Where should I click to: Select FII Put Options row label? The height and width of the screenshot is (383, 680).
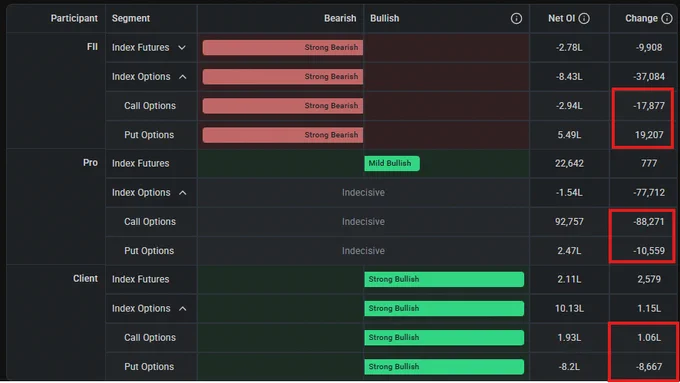pyautogui.click(x=149, y=135)
